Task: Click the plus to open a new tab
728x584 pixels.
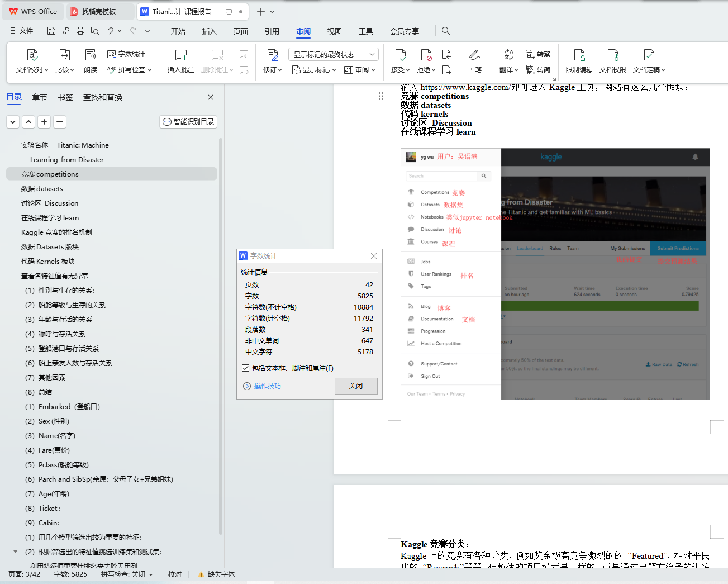Action: (261, 12)
